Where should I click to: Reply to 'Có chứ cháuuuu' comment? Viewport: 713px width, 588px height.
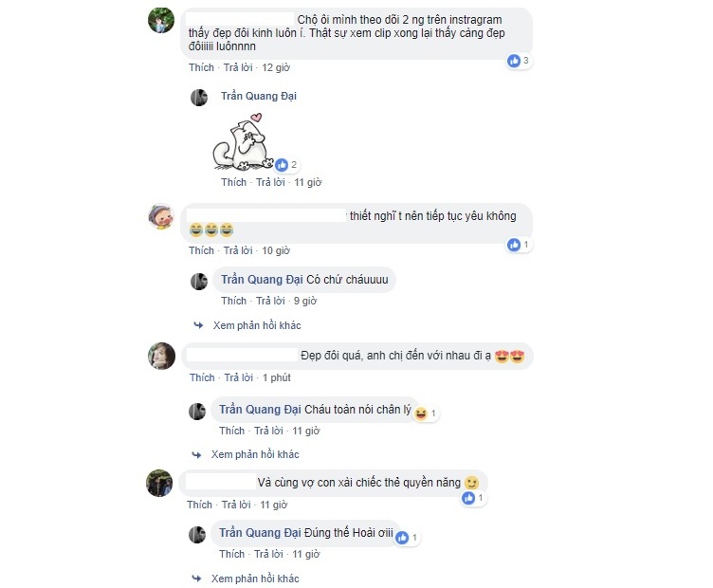[270, 301]
